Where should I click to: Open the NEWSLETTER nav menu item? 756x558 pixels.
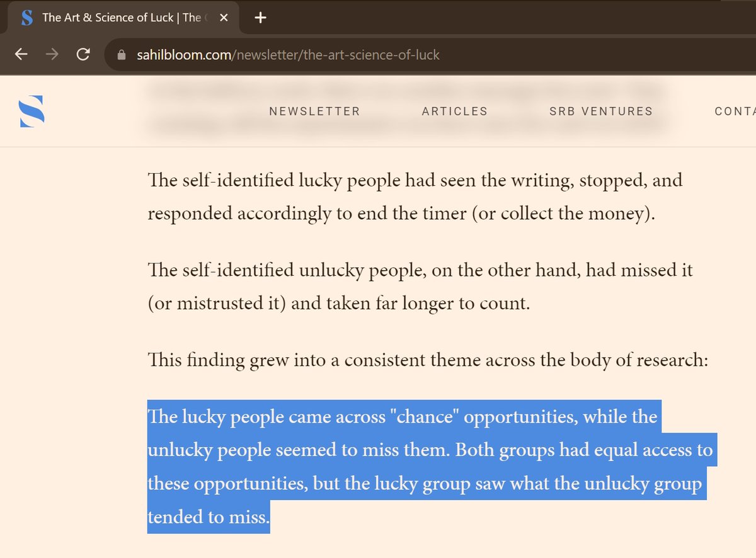point(314,111)
